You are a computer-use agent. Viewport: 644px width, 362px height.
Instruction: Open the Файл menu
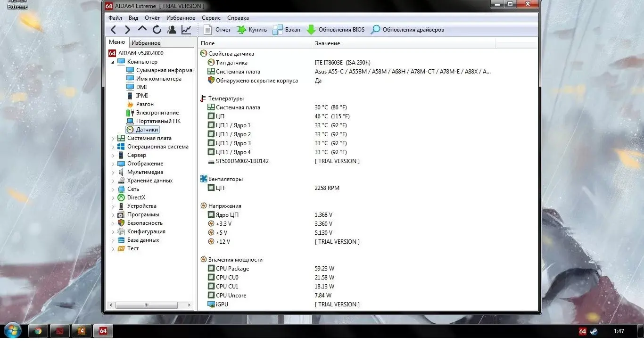pyautogui.click(x=116, y=18)
